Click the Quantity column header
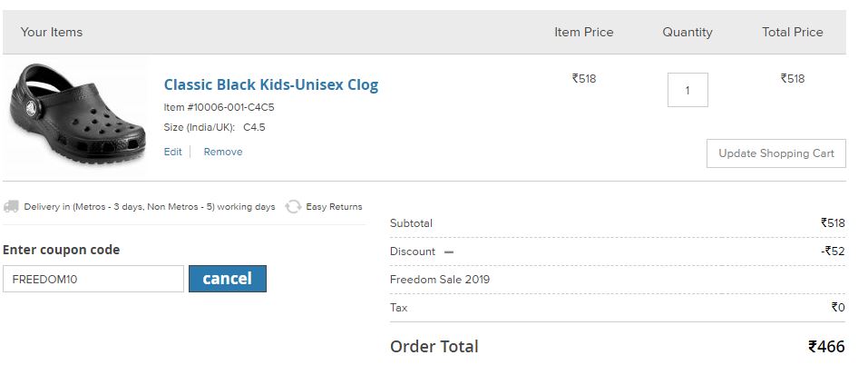Screen dimensions: 868x365 [688, 32]
